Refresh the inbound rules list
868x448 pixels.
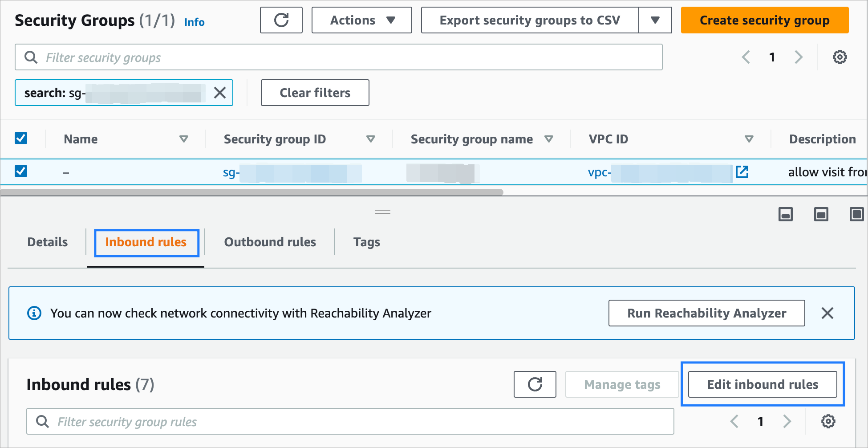(535, 384)
